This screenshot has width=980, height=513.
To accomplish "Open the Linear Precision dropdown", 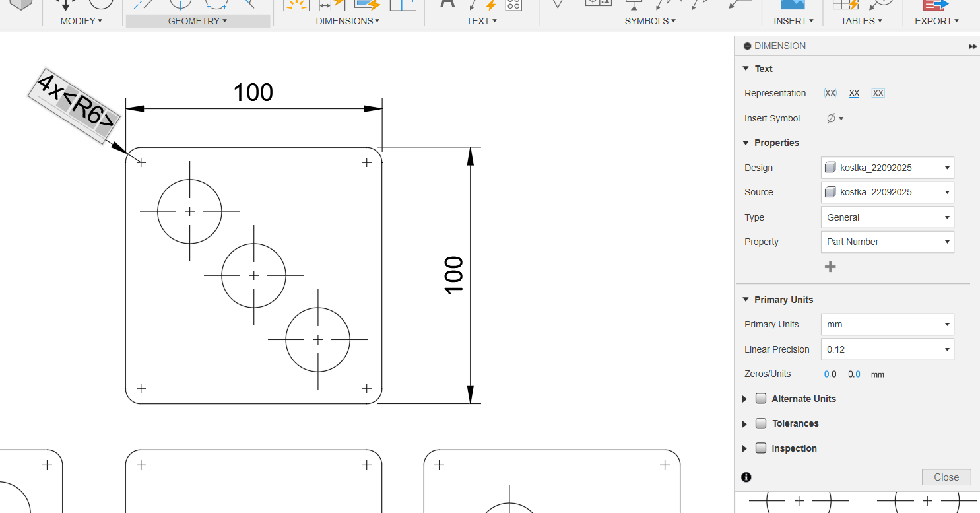I will coord(887,349).
